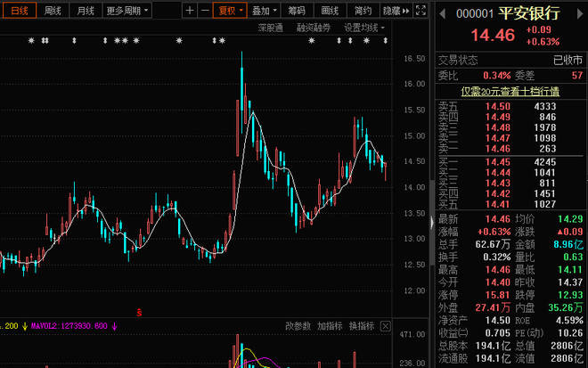
Task: Click the blank input box beside 更多周期
Action: pyautogui.click(x=167, y=11)
